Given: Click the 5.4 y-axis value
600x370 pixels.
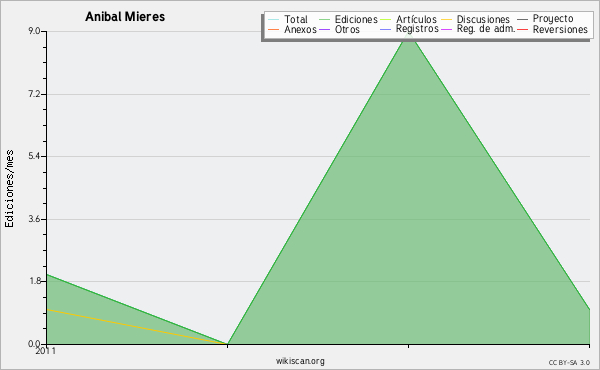Looking at the screenshot, I should pos(35,156).
